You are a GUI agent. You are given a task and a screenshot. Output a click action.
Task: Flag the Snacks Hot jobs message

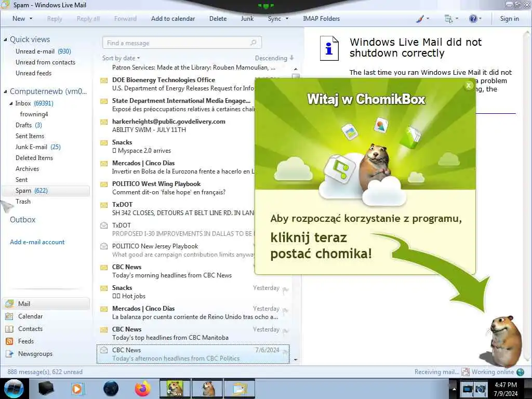point(286,290)
